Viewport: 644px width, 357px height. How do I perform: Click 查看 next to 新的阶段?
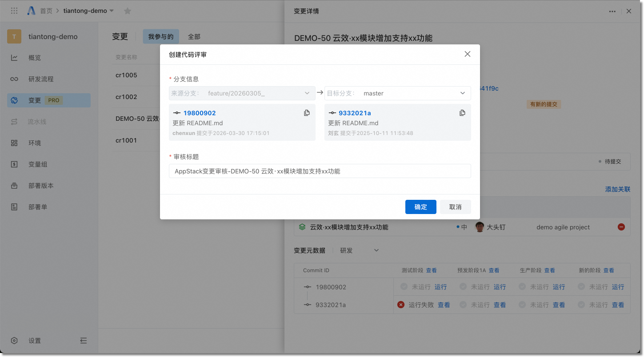tap(609, 270)
